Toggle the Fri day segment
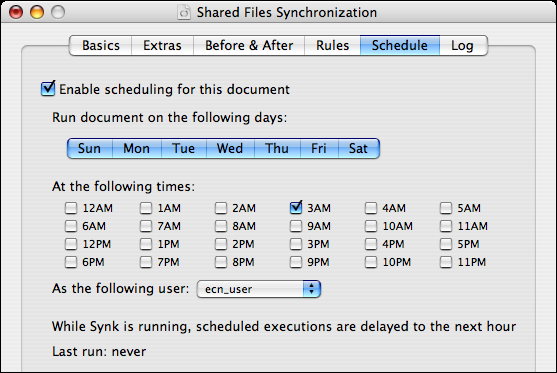Viewport: 557px width, 373px height. click(x=319, y=148)
